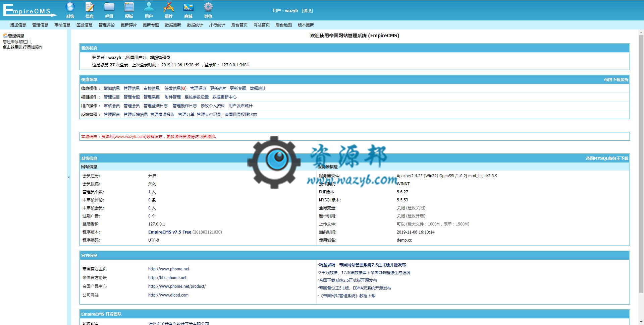Open the 插件 plugin tools icon
This screenshot has width=644, height=325.
(x=168, y=10)
